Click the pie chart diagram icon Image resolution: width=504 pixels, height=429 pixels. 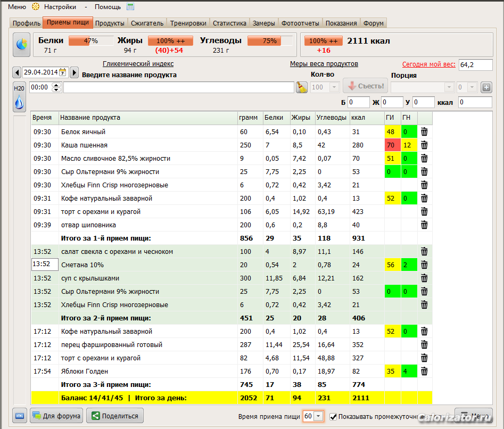point(21,45)
